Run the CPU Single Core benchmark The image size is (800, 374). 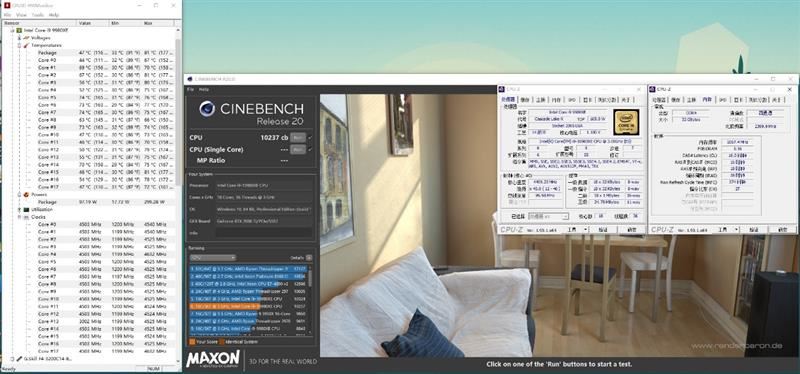point(298,149)
